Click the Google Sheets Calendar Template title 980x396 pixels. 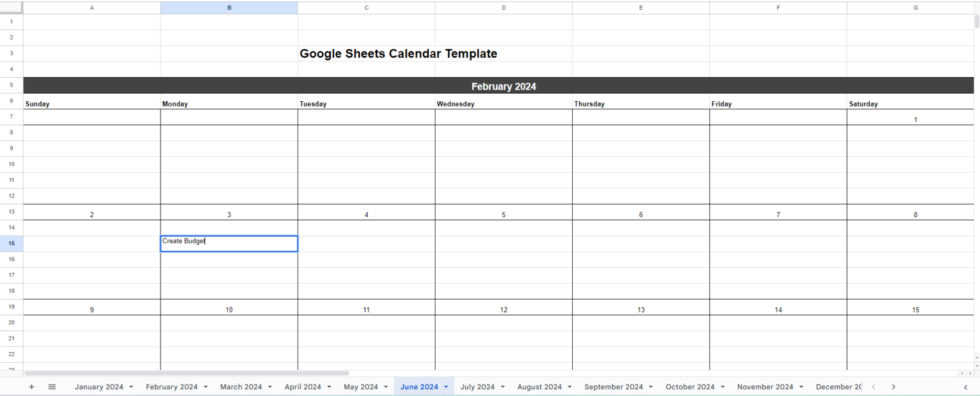tap(398, 54)
